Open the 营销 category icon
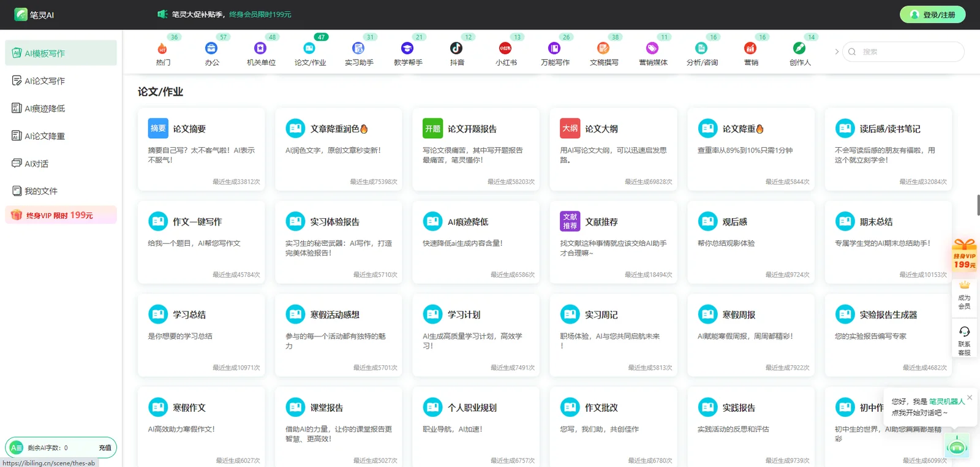980x467 pixels. point(750,48)
